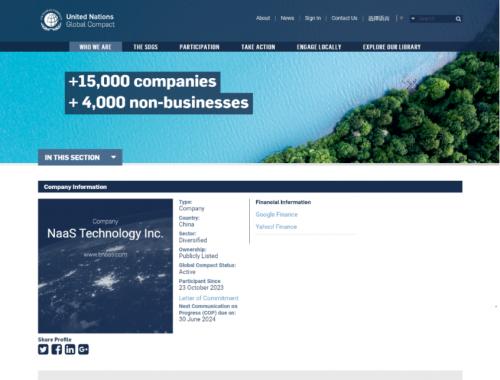Expand the In This Section dropdown

[x=80, y=157]
